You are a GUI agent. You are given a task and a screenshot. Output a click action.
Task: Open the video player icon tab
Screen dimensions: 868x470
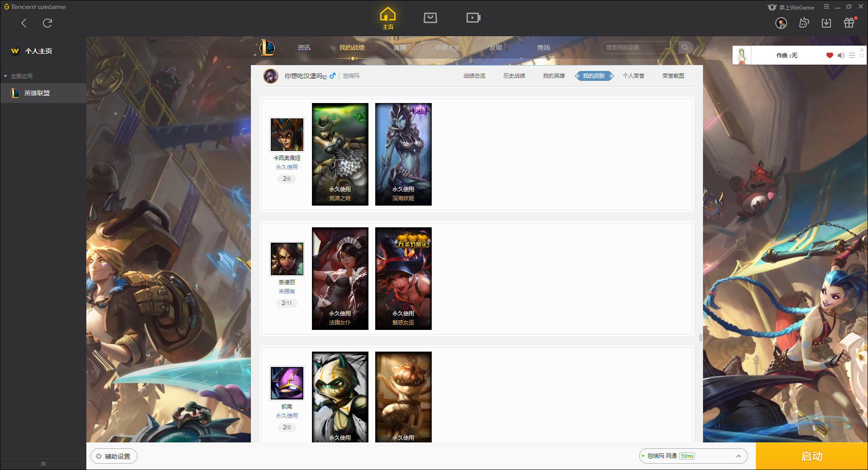pyautogui.click(x=473, y=18)
